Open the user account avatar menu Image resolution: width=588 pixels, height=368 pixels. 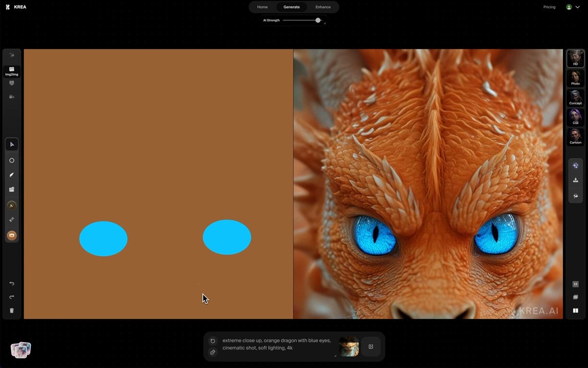pos(572,7)
